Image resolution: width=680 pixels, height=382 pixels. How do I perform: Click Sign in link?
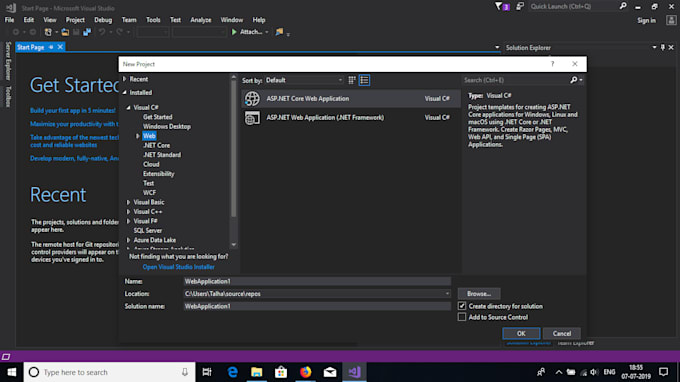pos(646,20)
